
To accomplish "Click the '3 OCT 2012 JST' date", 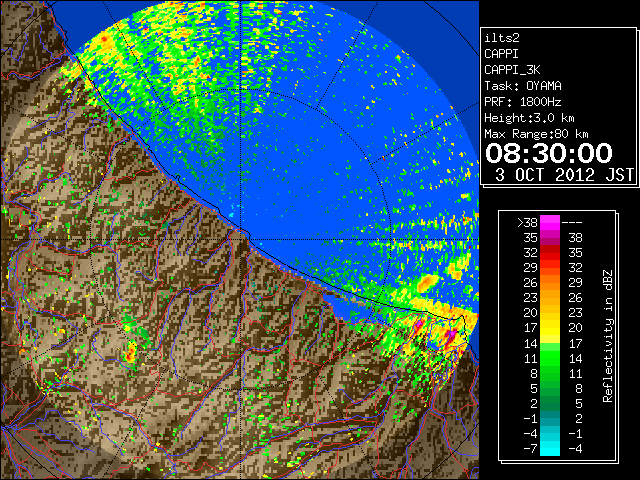I will tap(564, 175).
